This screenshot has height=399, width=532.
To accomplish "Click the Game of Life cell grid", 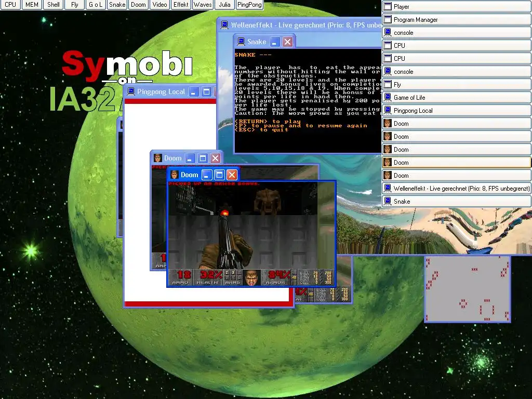I will [468, 289].
